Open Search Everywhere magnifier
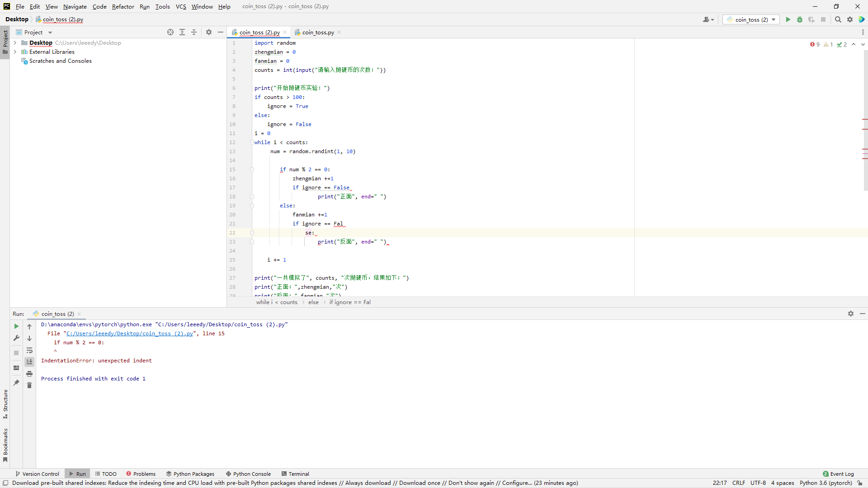The width and height of the screenshot is (868, 488). (x=838, y=19)
